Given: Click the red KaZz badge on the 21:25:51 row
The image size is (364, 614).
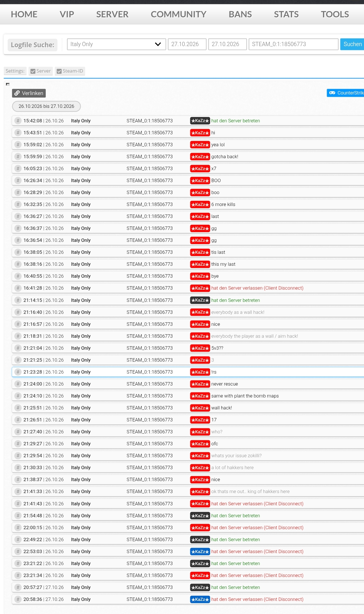Looking at the screenshot, I should [x=200, y=408].
